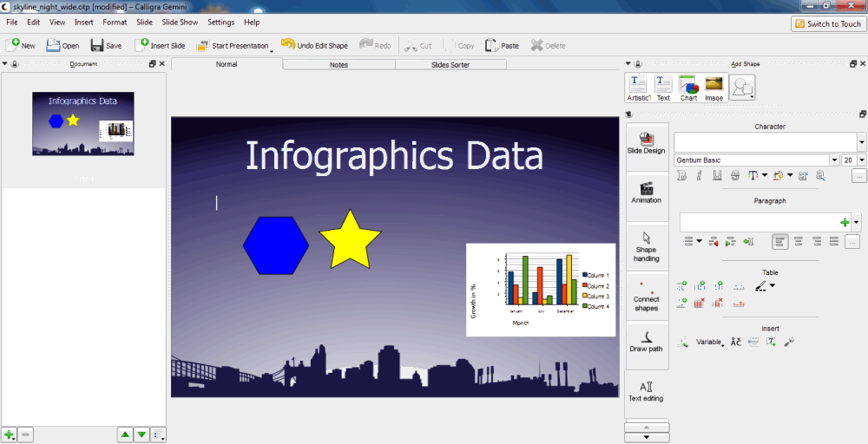Move slide down with green down arrow
The image size is (868, 444).
[142, 435]
